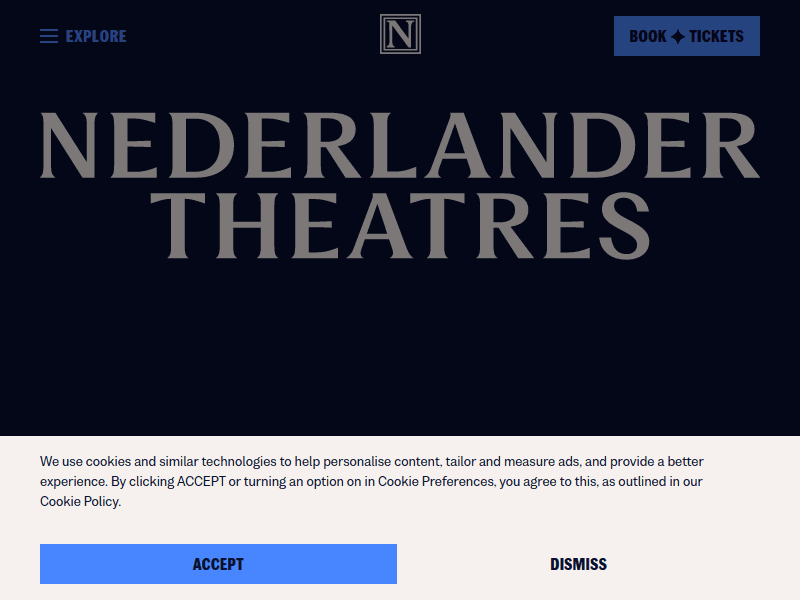The width and height of the screenshot is (800, 600).
Task: Click the site logo in the header center
Action: pyautogui.click(x=399, y=35)
